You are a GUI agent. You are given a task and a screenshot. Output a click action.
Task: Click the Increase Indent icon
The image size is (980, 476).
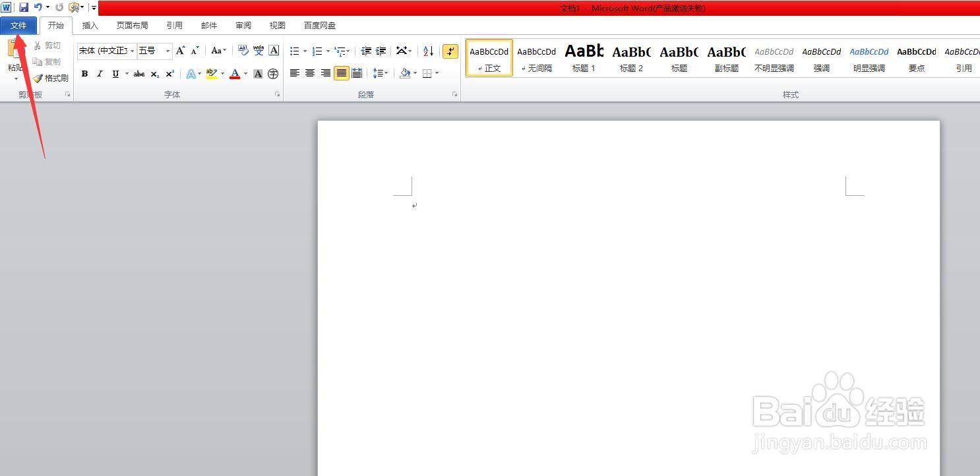click(x=381, y=51)
